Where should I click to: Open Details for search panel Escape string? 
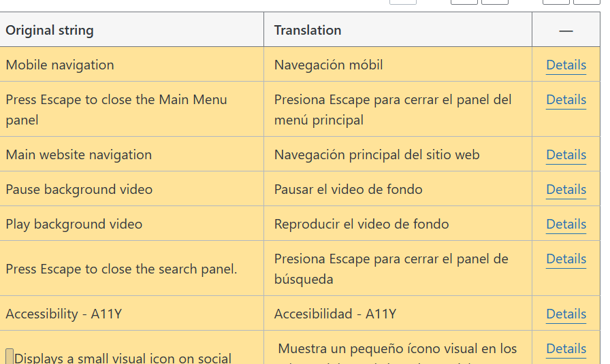566,259
